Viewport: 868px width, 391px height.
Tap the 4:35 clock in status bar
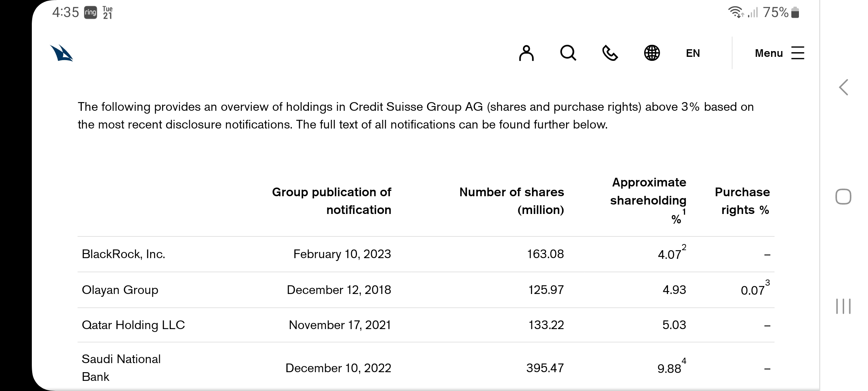pyautogui.click(x=65, y=13)
